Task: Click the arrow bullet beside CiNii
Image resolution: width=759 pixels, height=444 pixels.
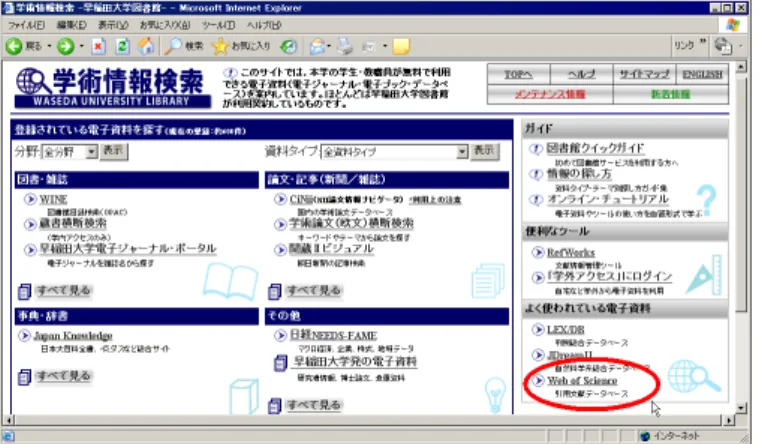Action: tap(280, 199)
